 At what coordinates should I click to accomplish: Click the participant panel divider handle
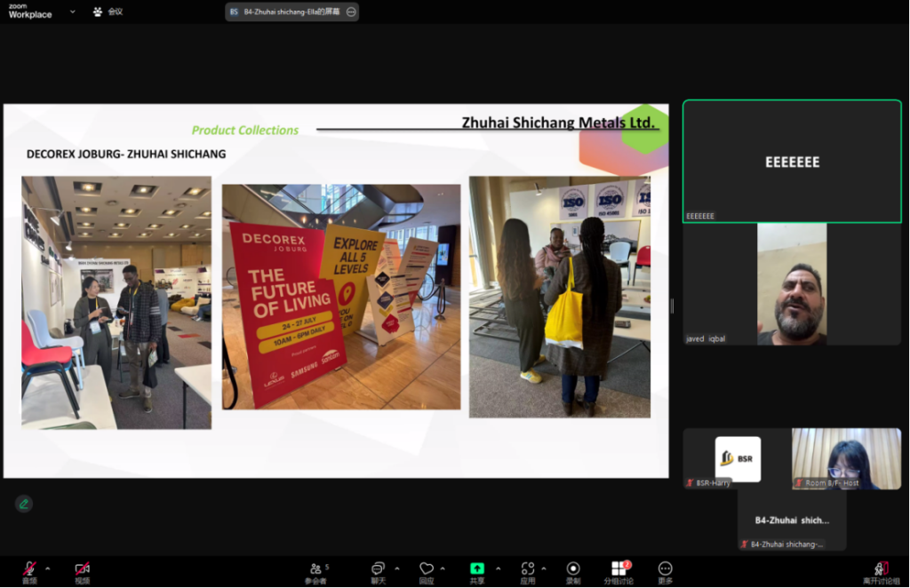pyautogui.click(x=672, y=306)
